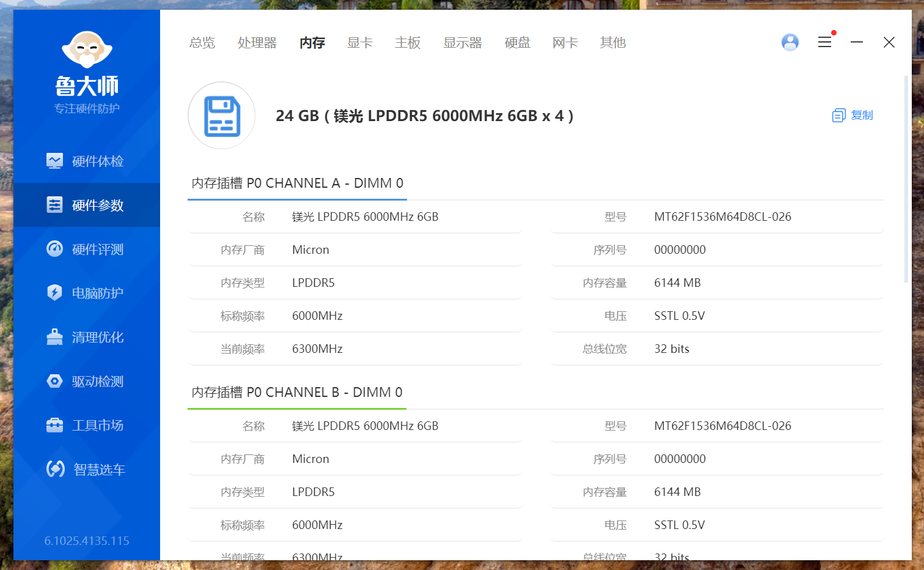Click Channel A 当前频率 6300MHz value
This screenshot has height=570, width=924.
(x=317, y=349)
